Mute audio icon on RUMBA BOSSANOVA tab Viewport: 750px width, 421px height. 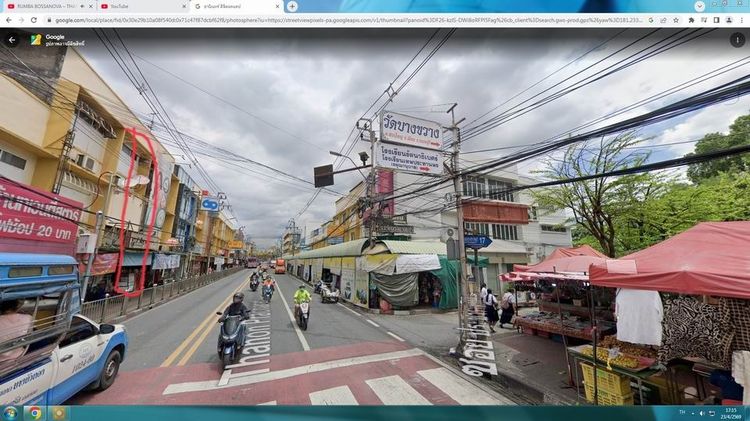click(x=82, y=6)
